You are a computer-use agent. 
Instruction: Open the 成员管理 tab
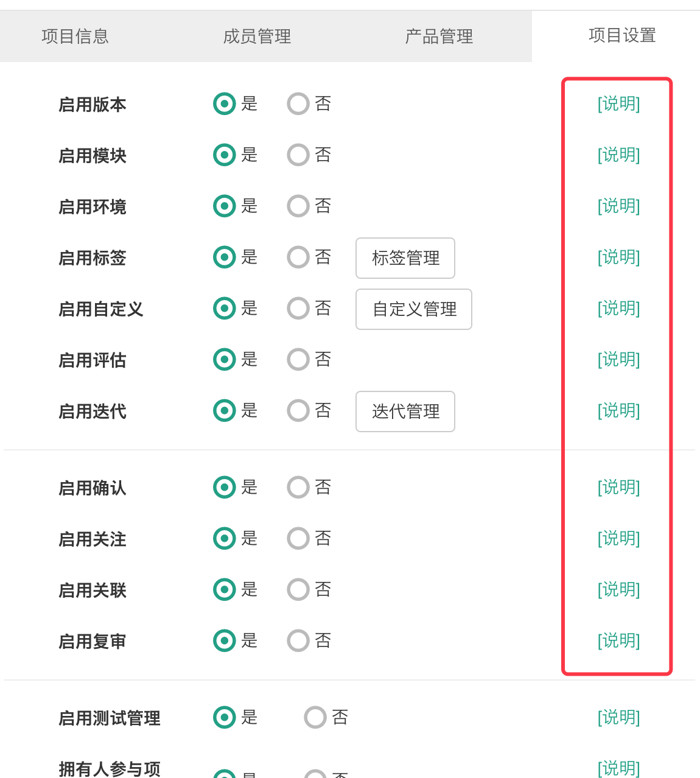[x=257, y=37]
